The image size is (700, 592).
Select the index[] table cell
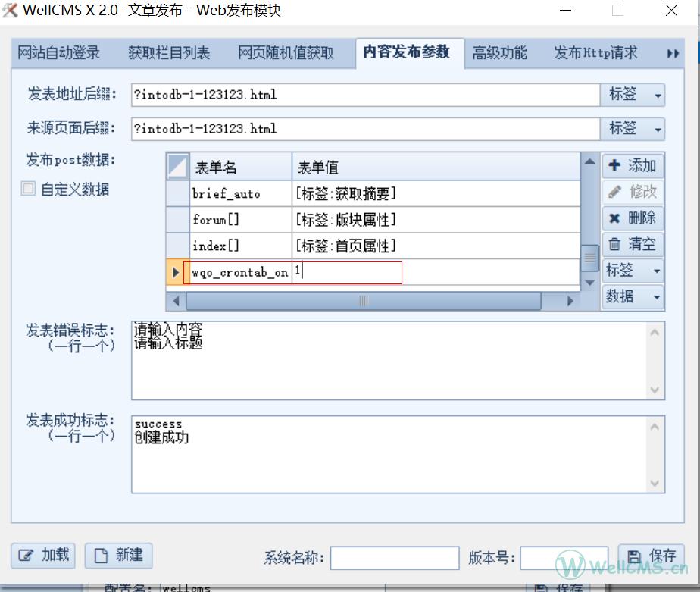pos(241,246)
